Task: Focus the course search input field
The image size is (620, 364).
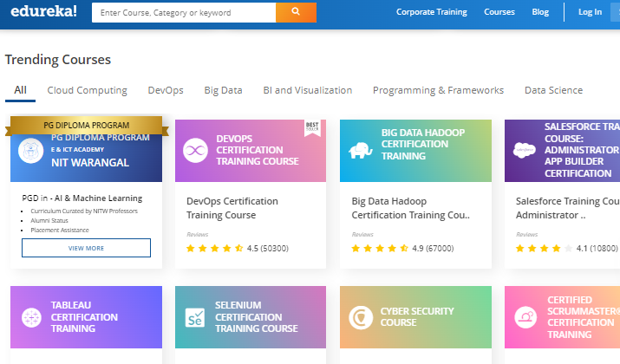Action: 182,13
